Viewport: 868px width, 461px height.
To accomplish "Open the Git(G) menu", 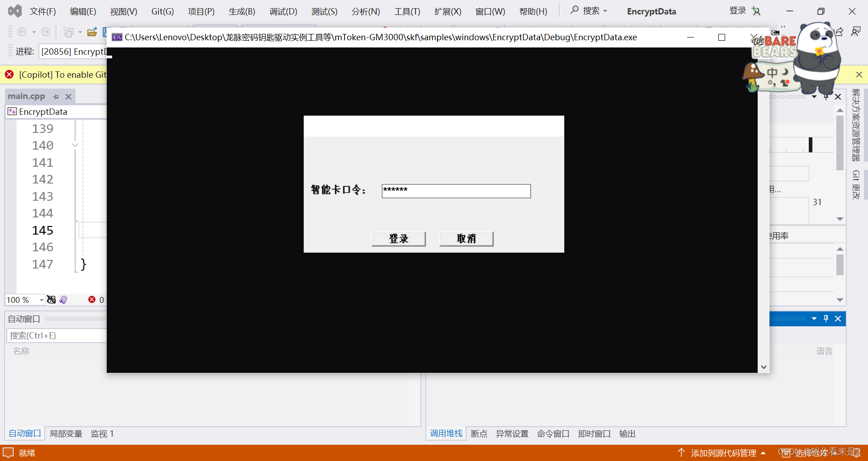I will click(163, 11).
